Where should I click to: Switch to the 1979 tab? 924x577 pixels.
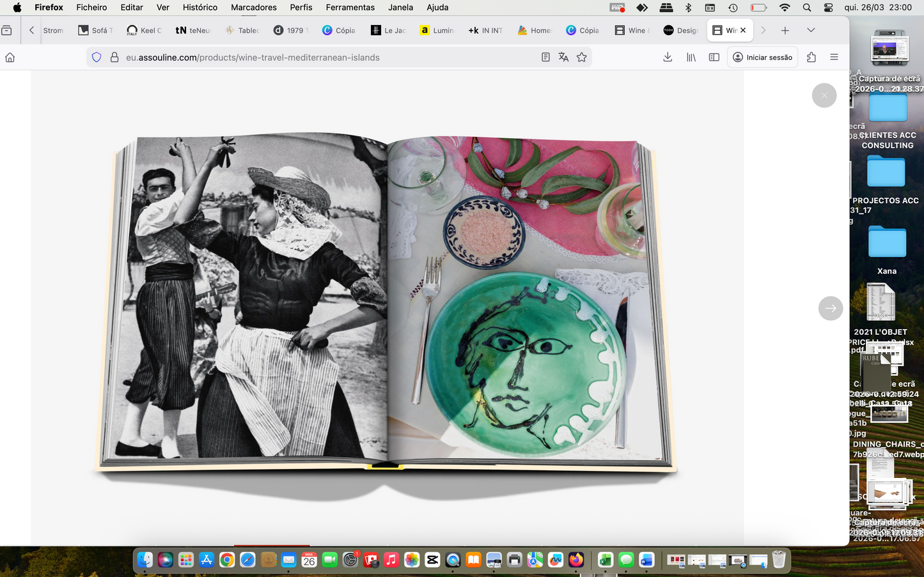(291, 30)
